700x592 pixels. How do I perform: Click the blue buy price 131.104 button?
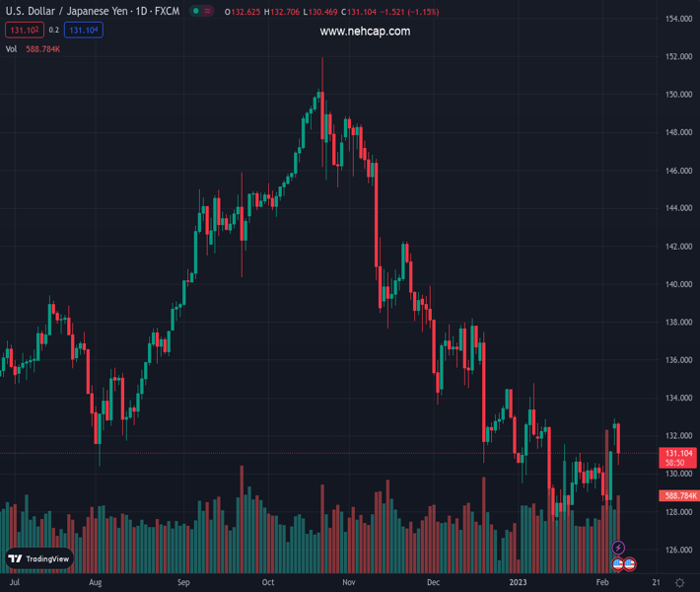click(x=83, y=31)
